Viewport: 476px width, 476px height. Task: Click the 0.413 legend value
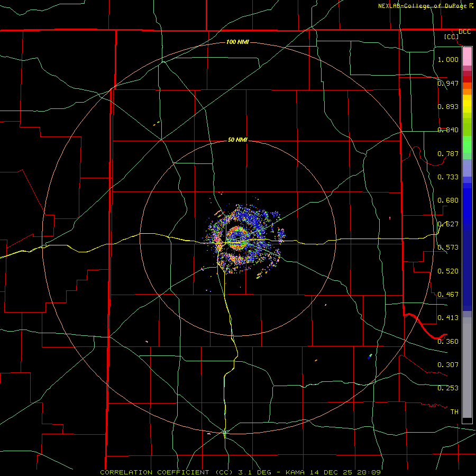[448, 318]
